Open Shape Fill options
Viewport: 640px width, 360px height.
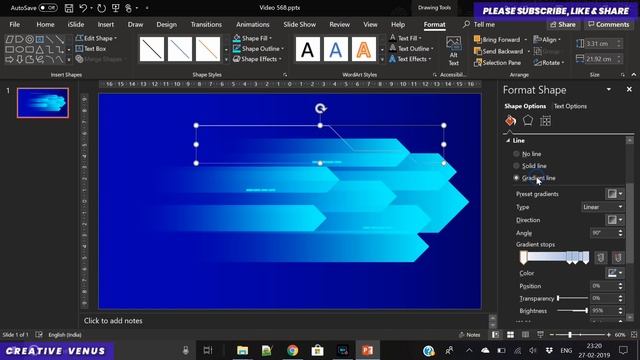pos(253,38)
